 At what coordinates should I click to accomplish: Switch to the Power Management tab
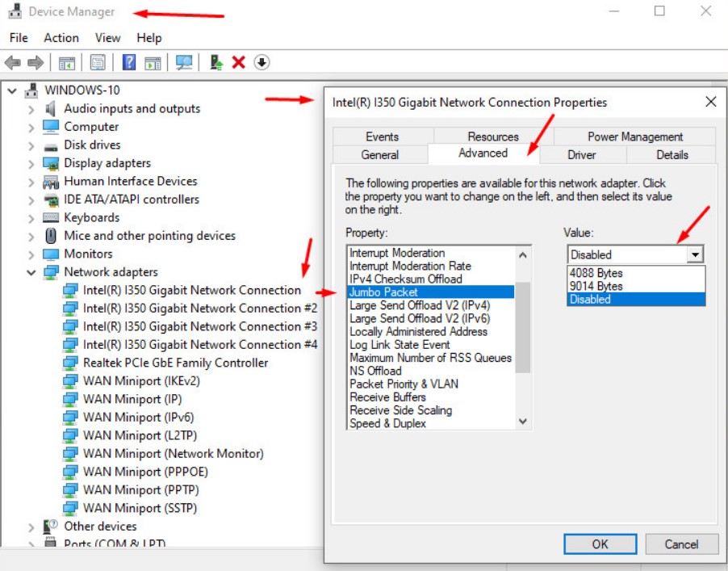click(635, 136)
